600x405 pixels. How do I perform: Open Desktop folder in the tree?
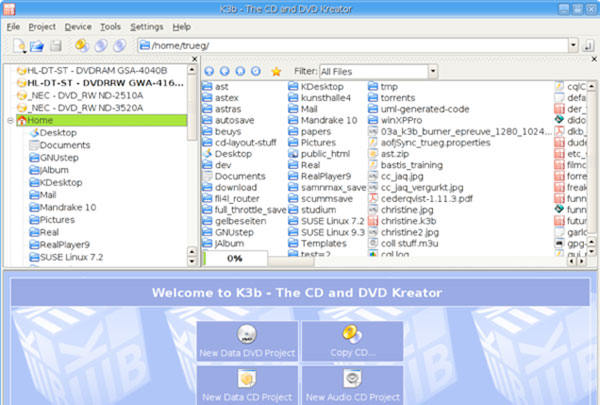tap(53, 133)
